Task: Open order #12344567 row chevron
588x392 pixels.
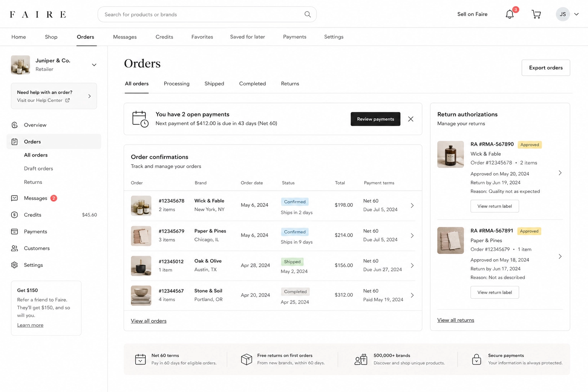Action: click(x=412, y=296)
